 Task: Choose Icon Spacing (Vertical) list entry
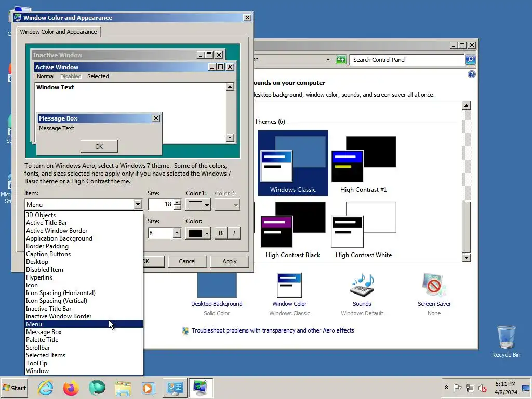[x=84, y=301]
